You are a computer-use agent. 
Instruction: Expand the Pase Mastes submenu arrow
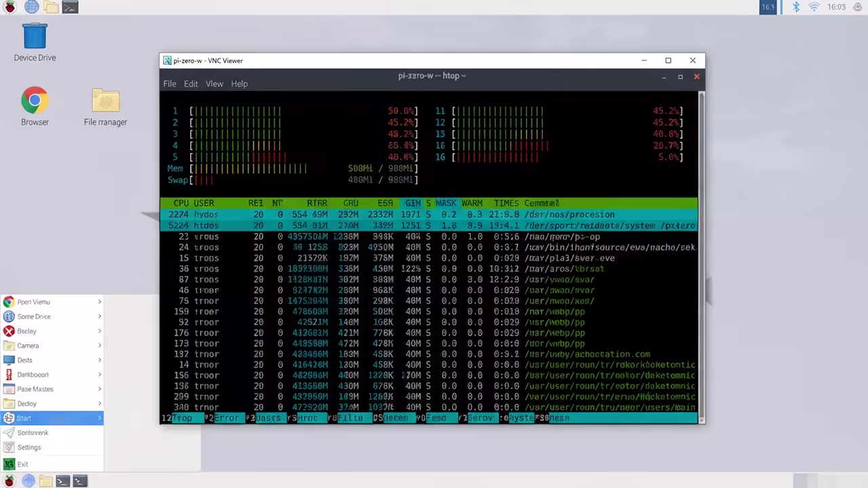pyautogui.click(x=100, y=389)
